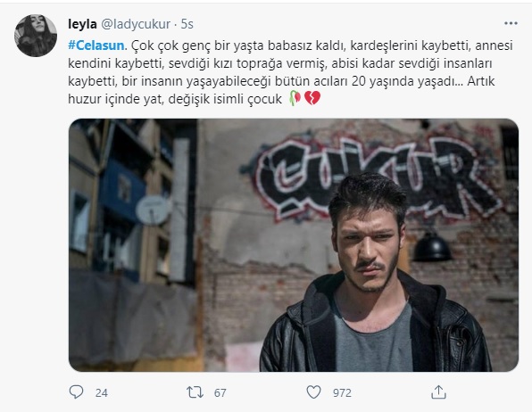Click the satellite dish in photo

pos(154,210)
